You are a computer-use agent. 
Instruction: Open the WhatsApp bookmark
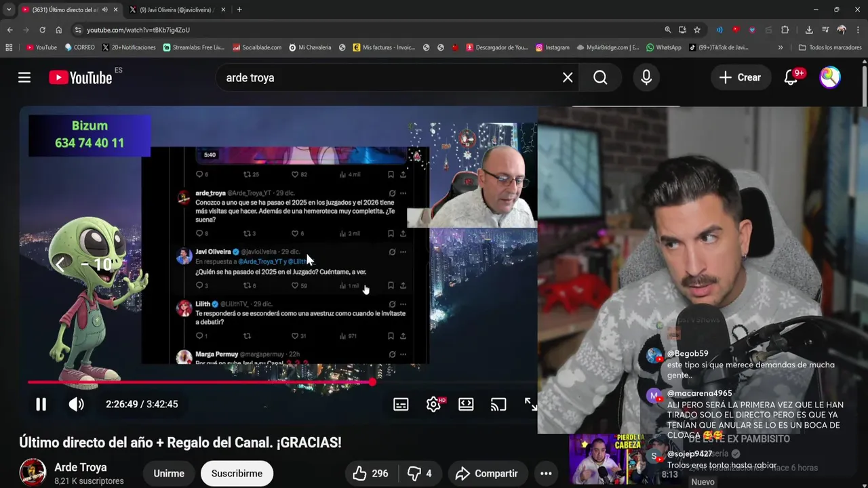pyautogui.click(x=664, y=47)
